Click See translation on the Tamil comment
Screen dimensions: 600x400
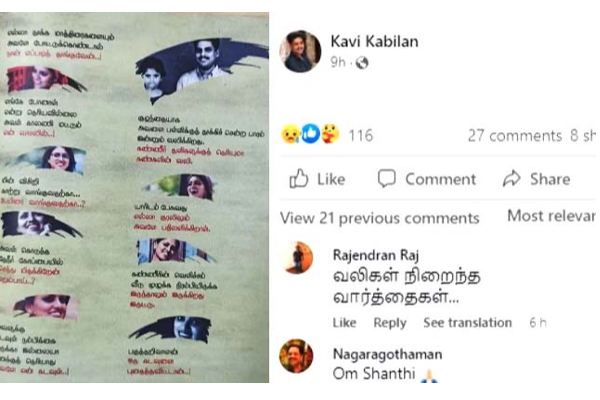468,323
